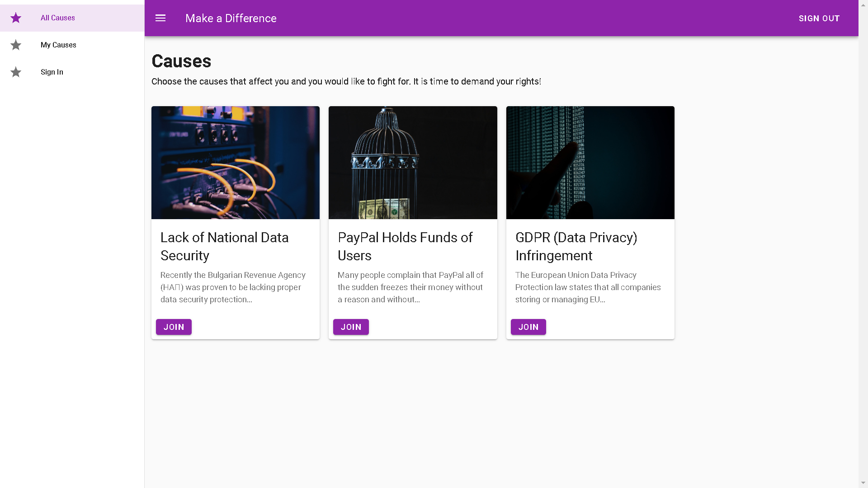Join the PayPal Holds Funds cause
868x488 pixels.
[351, 327]
